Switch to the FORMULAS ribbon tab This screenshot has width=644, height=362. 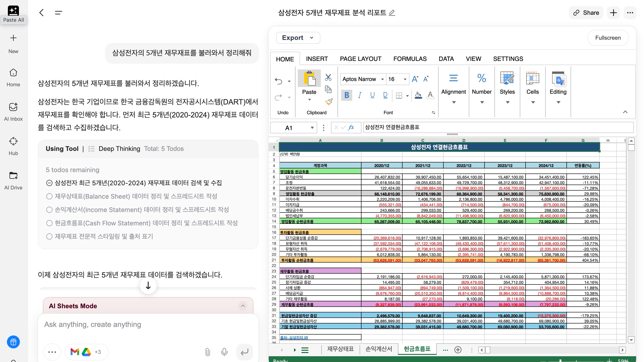410,59
